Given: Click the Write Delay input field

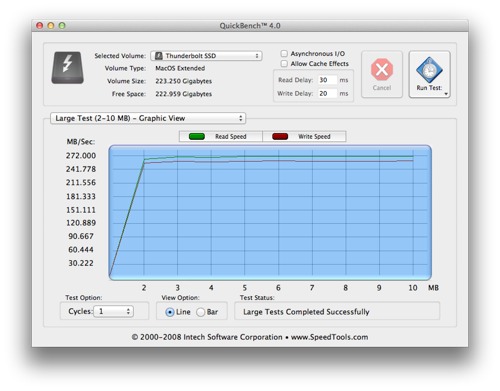Looking at the screenshot, I should pyautogui.click(x=327, y=93).
